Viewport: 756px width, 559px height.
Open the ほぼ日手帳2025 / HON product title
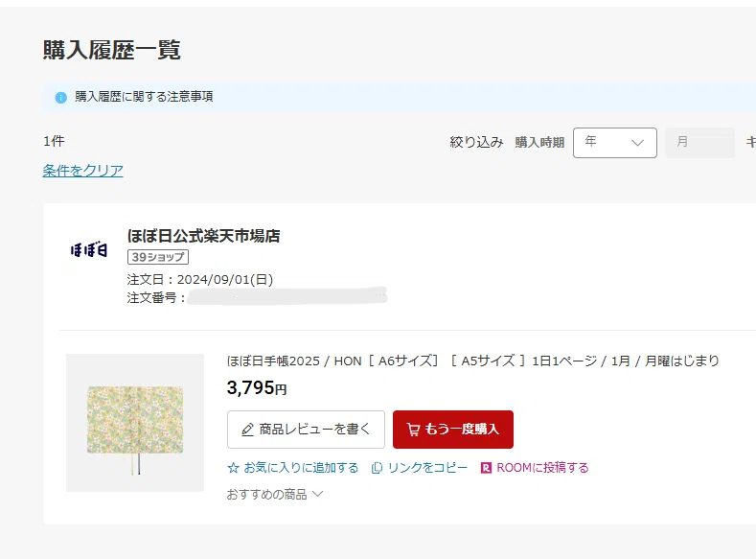click(472, 361)
